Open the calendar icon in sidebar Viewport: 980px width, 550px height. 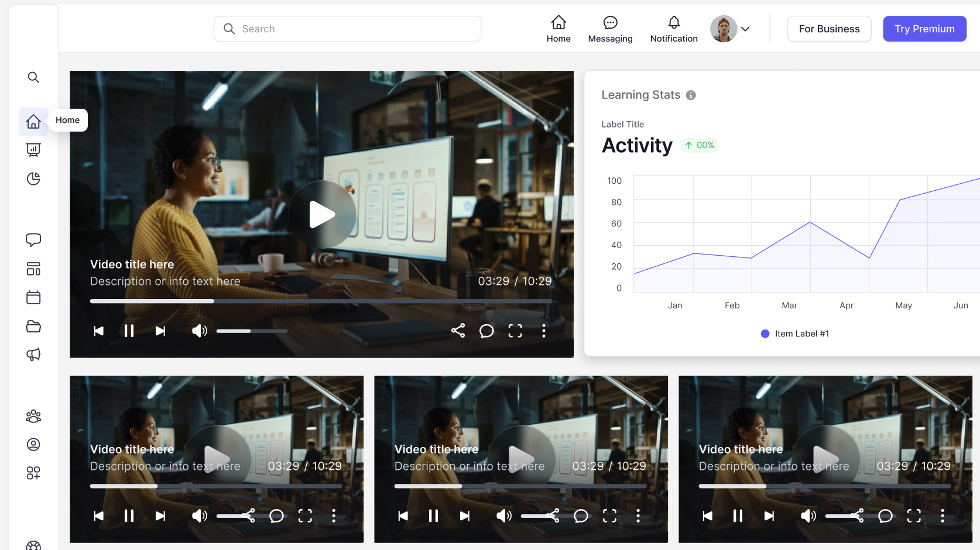pyautogui.click(x=33, y=297)
